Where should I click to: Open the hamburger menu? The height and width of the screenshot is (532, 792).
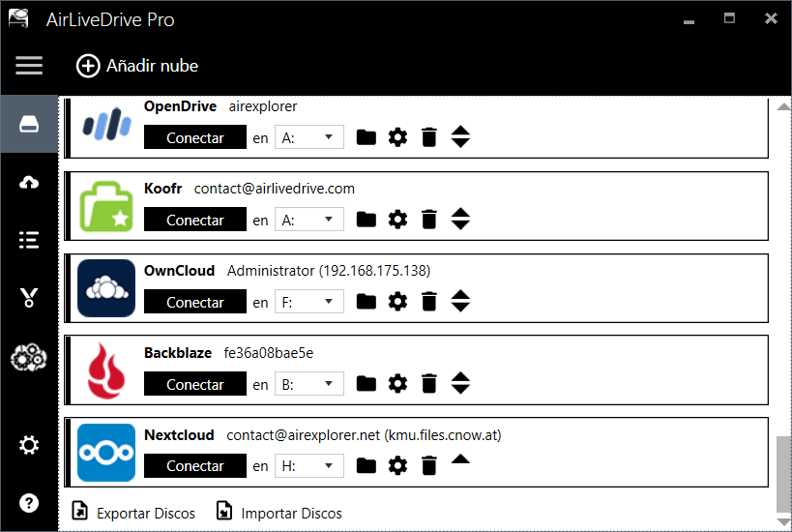(29, 66)
